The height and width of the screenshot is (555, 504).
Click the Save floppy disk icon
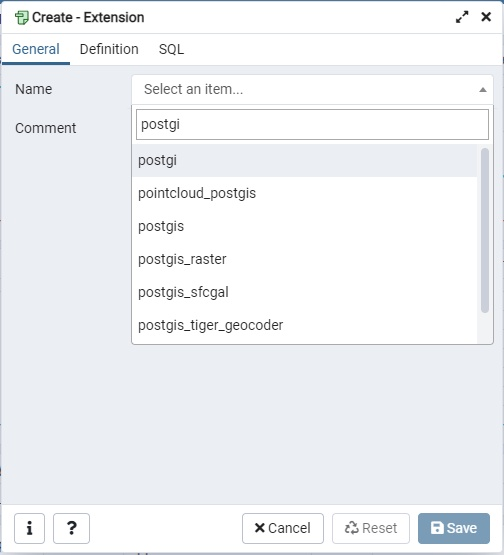(x=437, y=528)
